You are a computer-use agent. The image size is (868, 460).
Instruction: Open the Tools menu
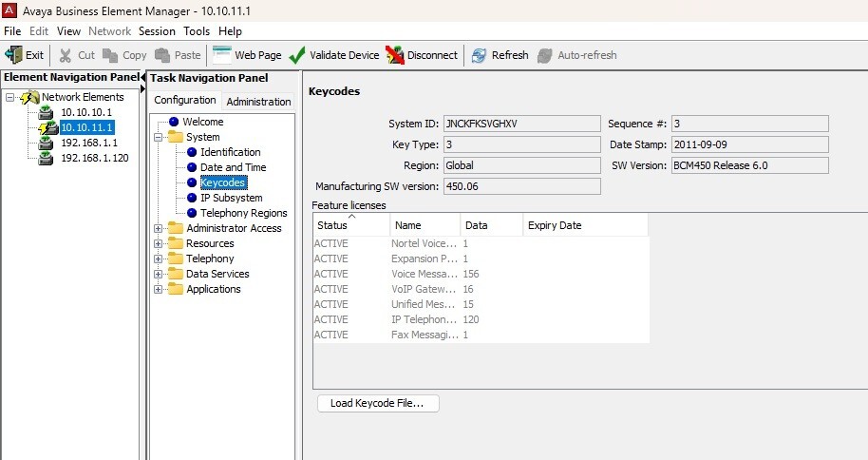click(197, 31)
